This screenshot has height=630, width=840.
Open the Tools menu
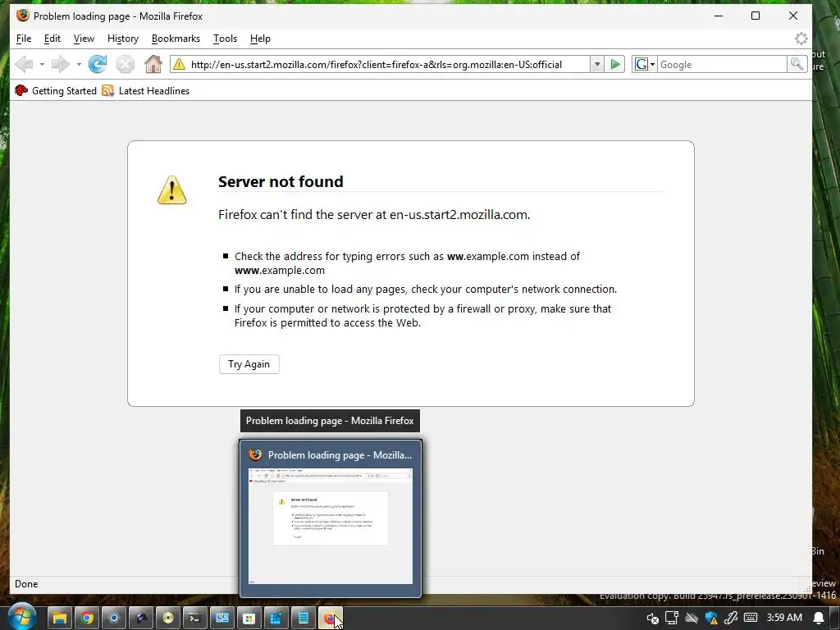pos(225,39)
